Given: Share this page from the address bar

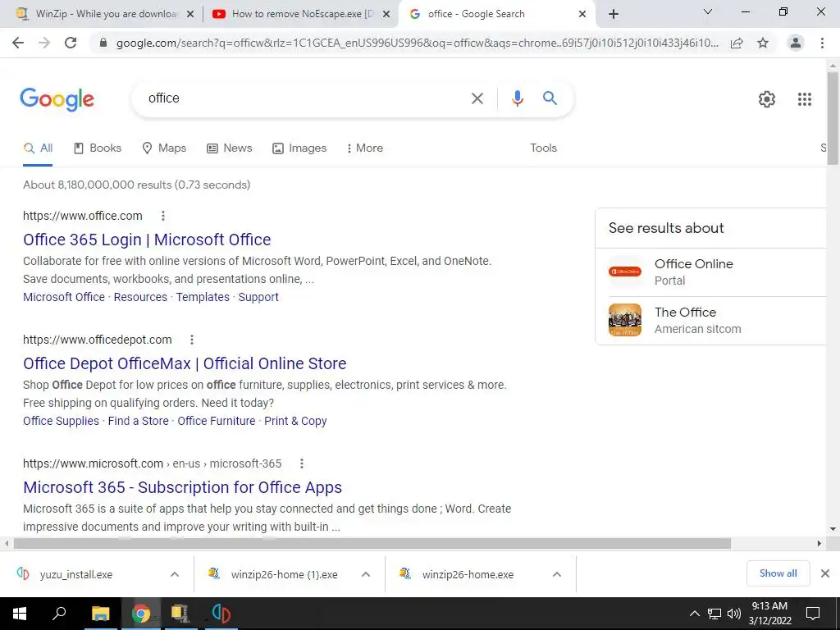Looking at the screenshot, I should click(x=737, y=43).
